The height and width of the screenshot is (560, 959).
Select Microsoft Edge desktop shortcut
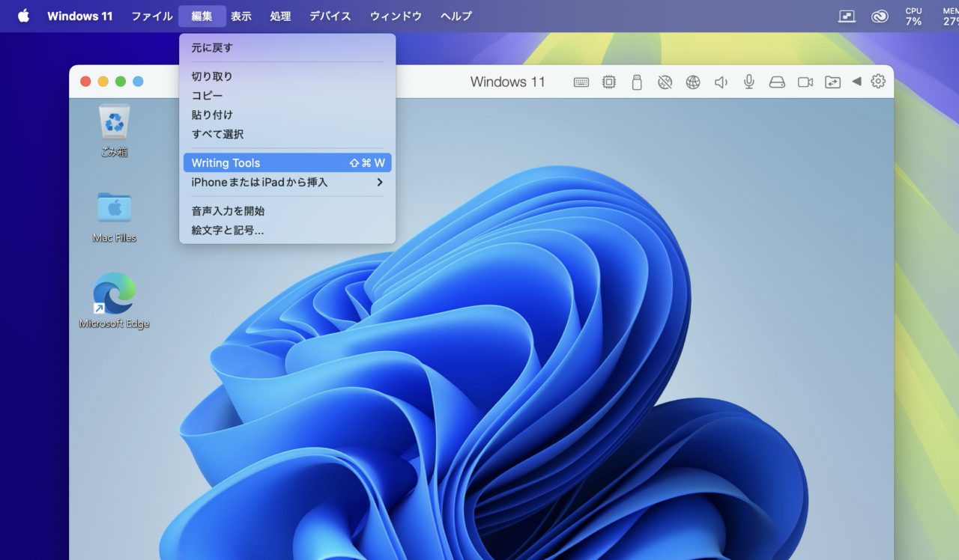(114, 301)
